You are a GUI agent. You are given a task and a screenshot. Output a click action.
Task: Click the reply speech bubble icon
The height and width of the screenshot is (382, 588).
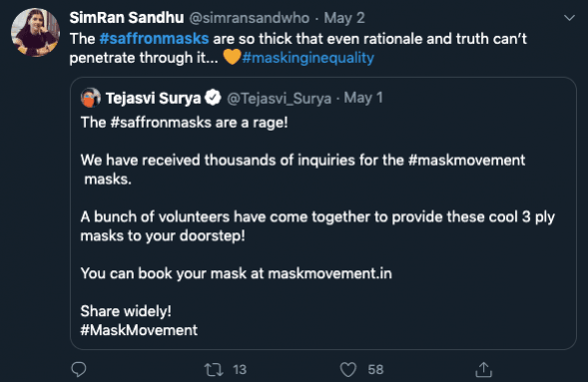tap(79, 369)
